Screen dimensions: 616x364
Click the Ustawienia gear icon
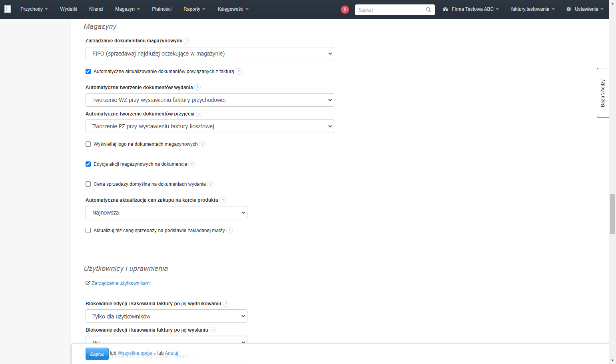[x=569, y=9]
